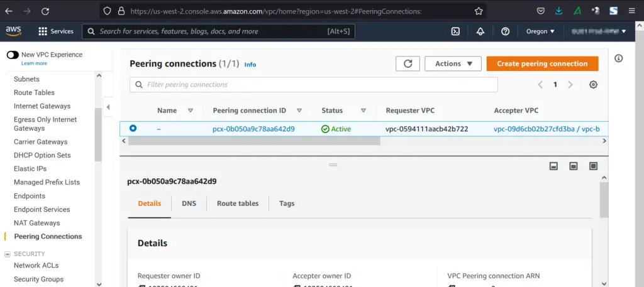Screen dimensions: 644x287
Task: Sort by Peering connection ID column arrow
Action: (299, 111)
